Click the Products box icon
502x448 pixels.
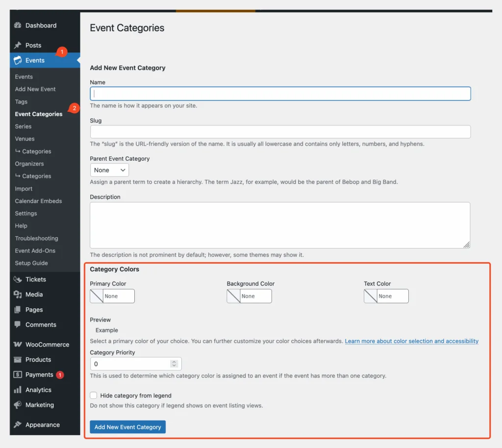click(18, 359)
